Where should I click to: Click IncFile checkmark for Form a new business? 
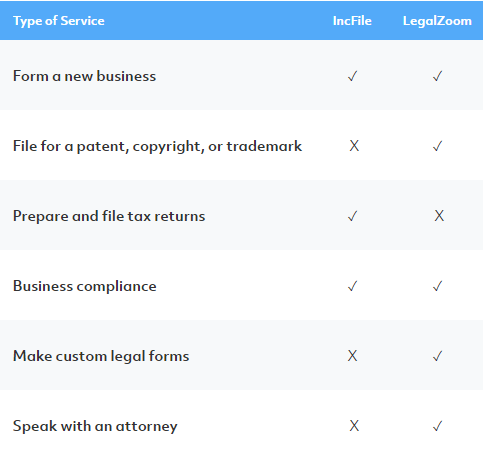(352, 76)
